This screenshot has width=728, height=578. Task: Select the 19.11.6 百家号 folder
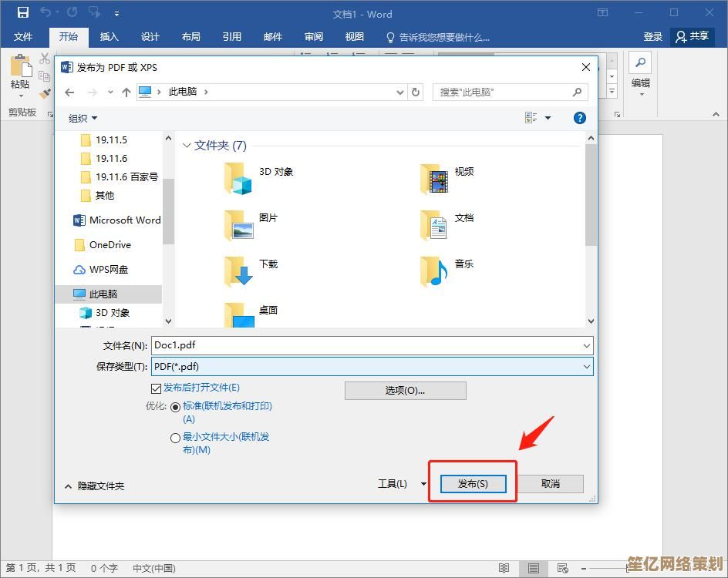pos(120,176)
